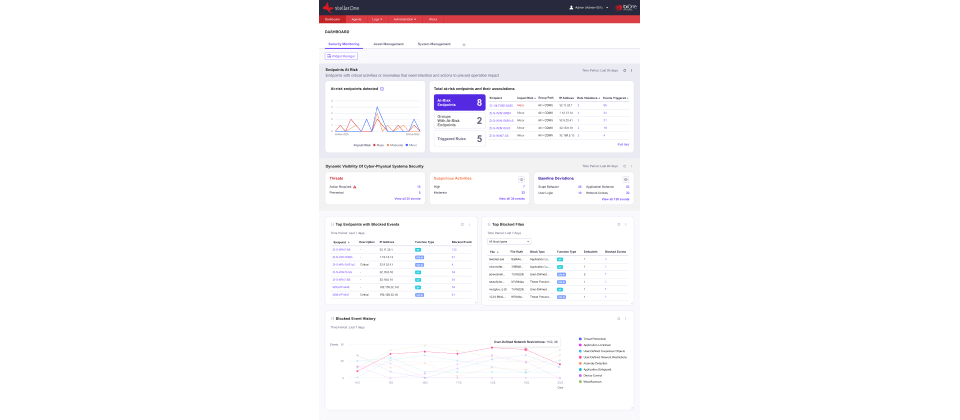Switch to the Asset Management tab
The width and height of the screenshot is (960, 420).
pos(389,44)
